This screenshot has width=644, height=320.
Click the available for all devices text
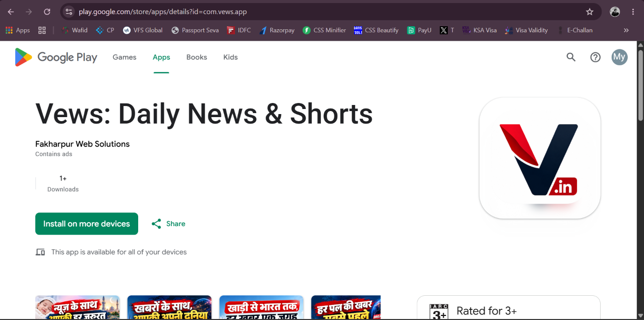click(119, 252)
